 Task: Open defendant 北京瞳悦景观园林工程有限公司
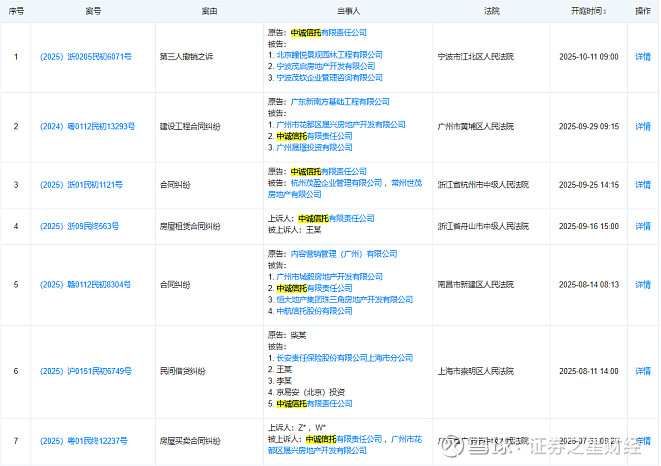(329, 55)
